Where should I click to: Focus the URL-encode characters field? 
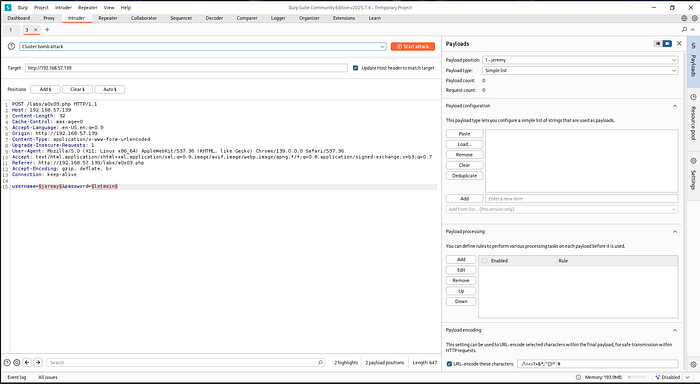pyautogui.click(x=597, y=364)
